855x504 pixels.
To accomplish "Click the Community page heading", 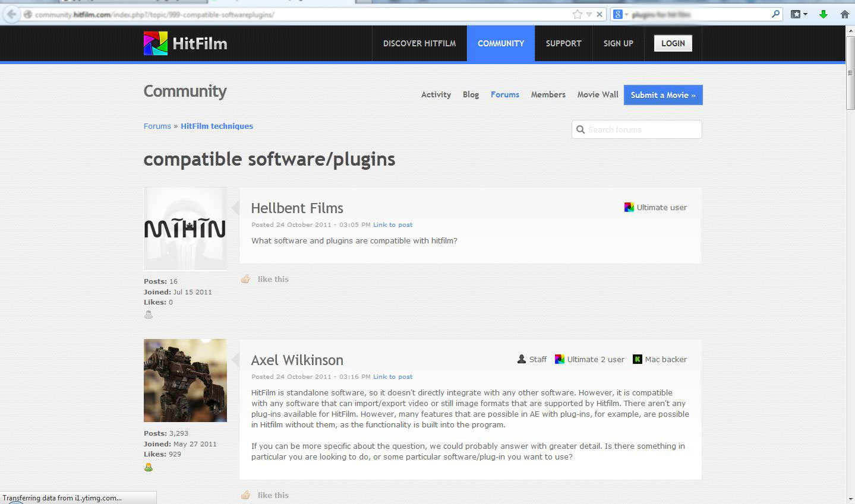I will point(185,91).
